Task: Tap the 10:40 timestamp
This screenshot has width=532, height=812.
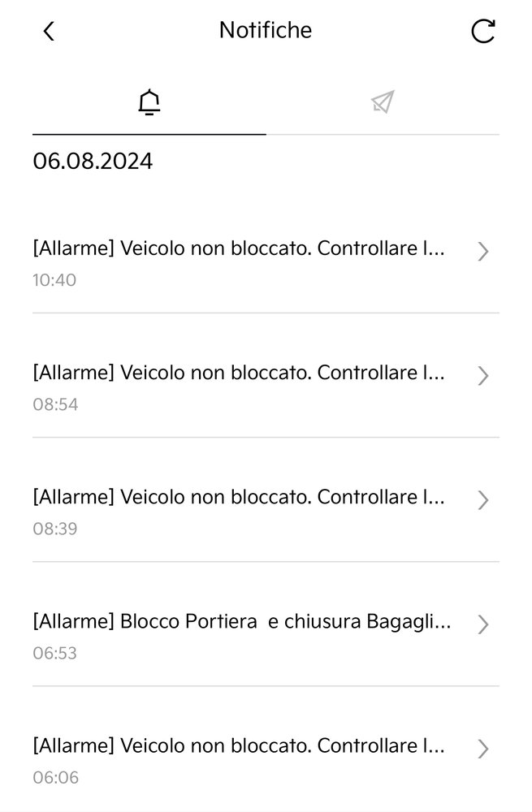Action: click(x=54, y=280)
